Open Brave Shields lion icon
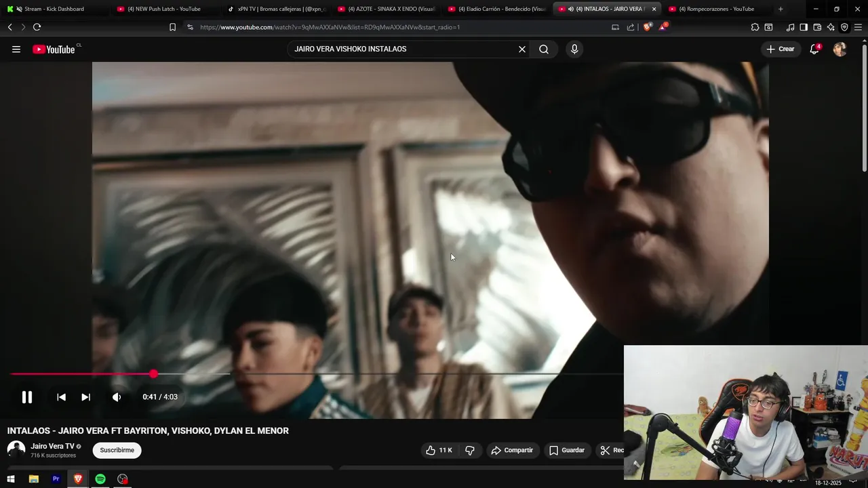 point(647,27)
